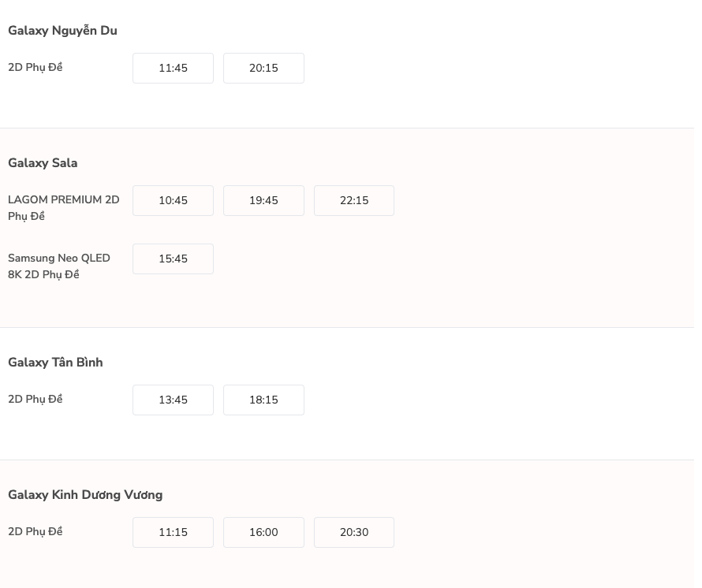Open the Galaxy Nguyễn Du cinema heading

(x=62, y=31)
